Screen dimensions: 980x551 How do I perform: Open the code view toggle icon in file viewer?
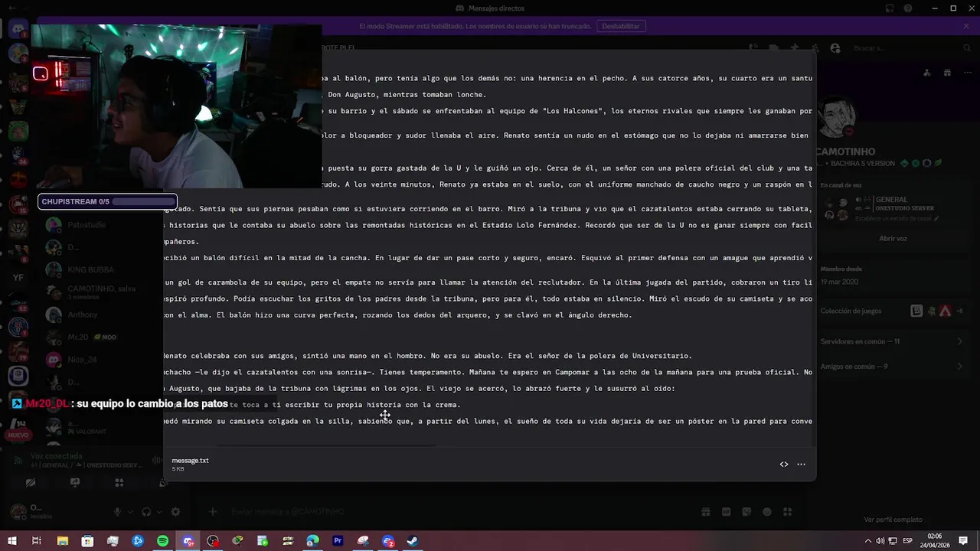click(783, 464)
